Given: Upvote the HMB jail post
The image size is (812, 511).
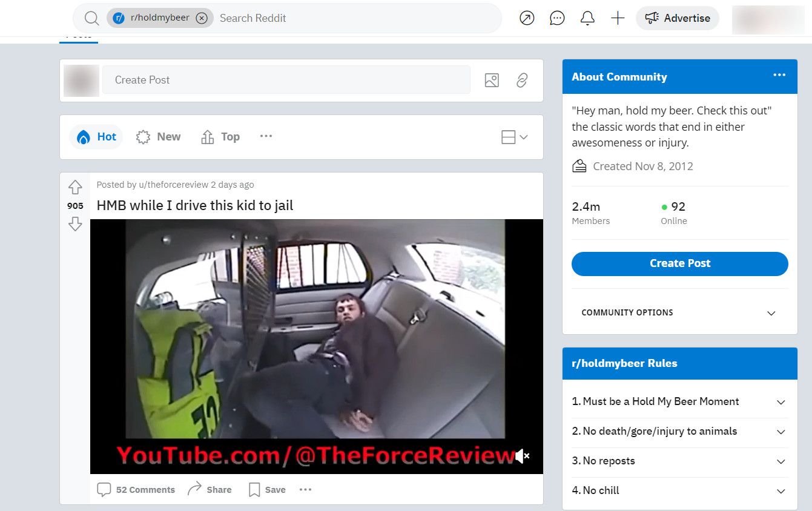Looking at the screenshot, I should (75, 187).
